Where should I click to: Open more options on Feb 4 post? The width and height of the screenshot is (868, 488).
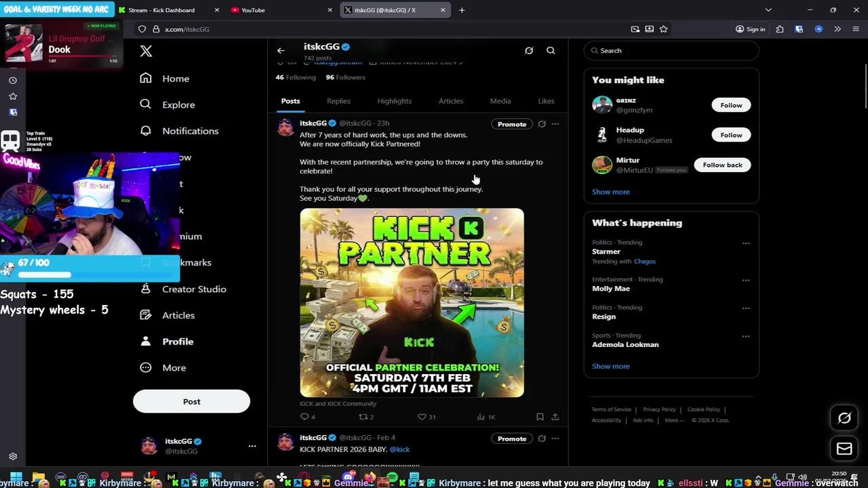point(555,439)
